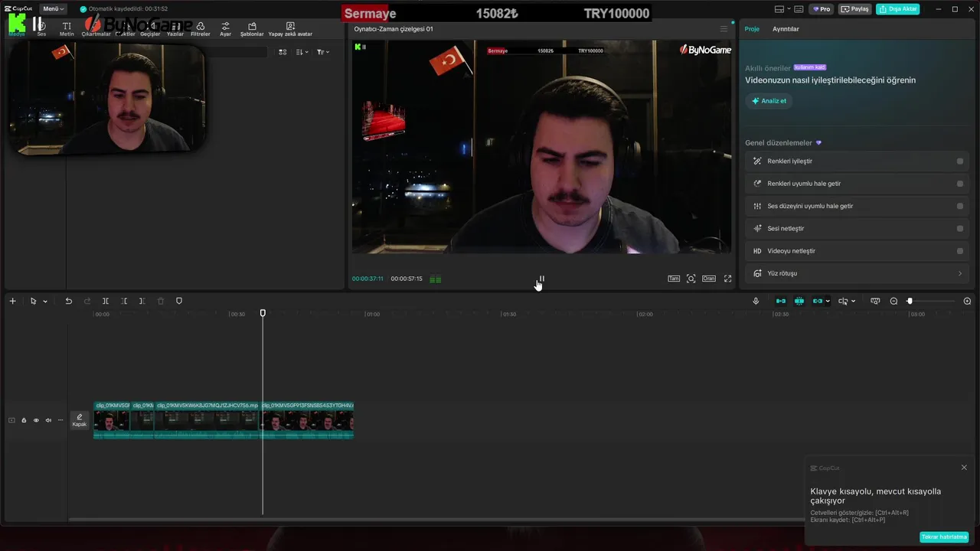Switch to the Proje tab
This screenshot has width=980, height=551.
[x=752, y=29]
